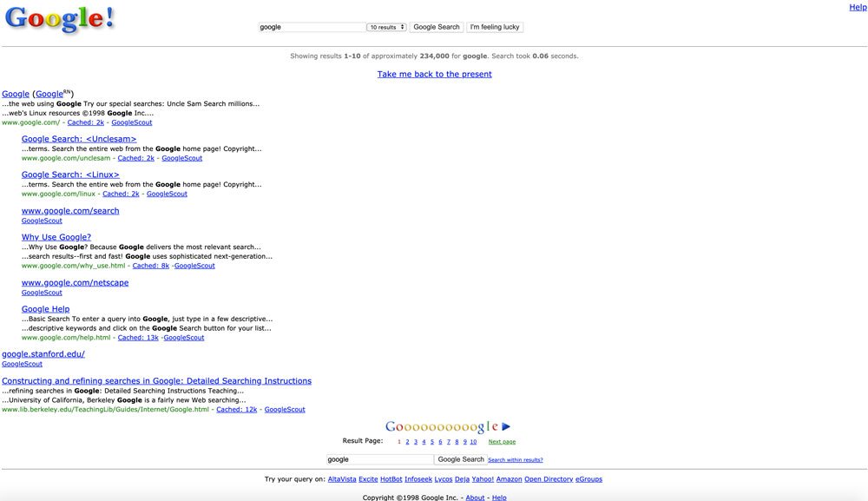This screenshot has height=501, width=868.
Task: Open GoogleScout under www.google.com/search
Action: [x=42, y=221]
